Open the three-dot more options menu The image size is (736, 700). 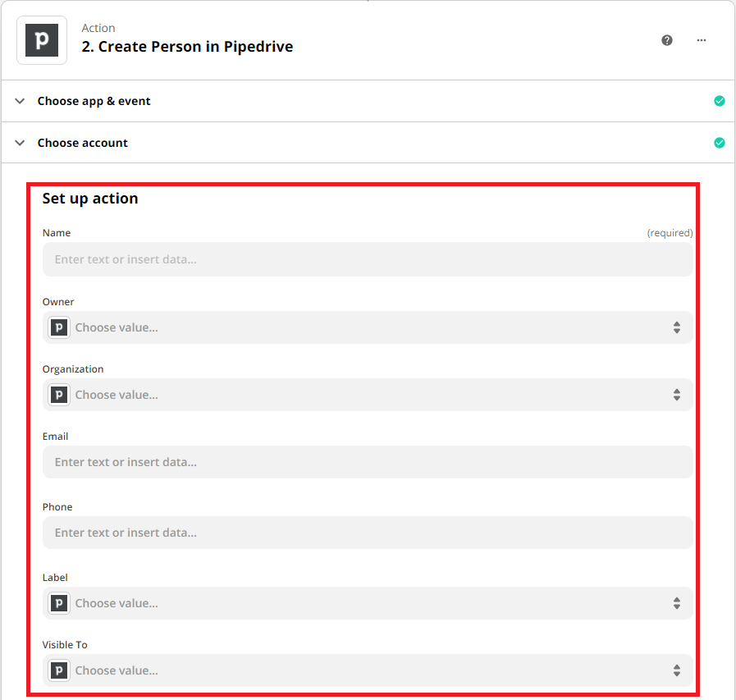702,40
